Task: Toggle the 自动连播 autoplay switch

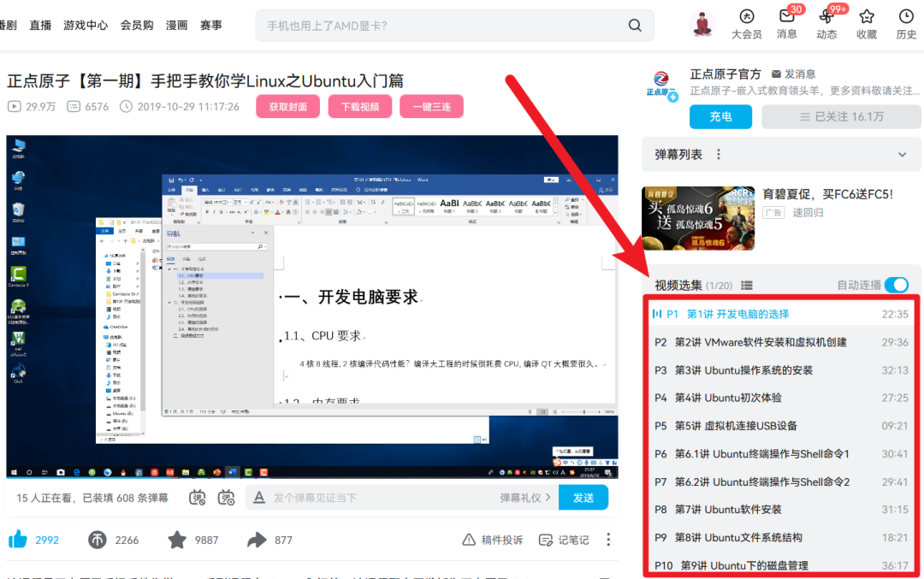Action: point(897,285)
